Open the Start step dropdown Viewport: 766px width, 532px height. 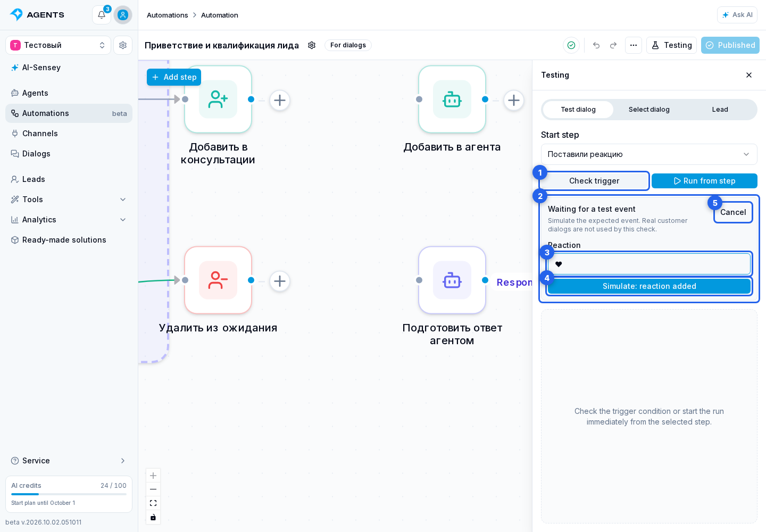tap(649, 154)
